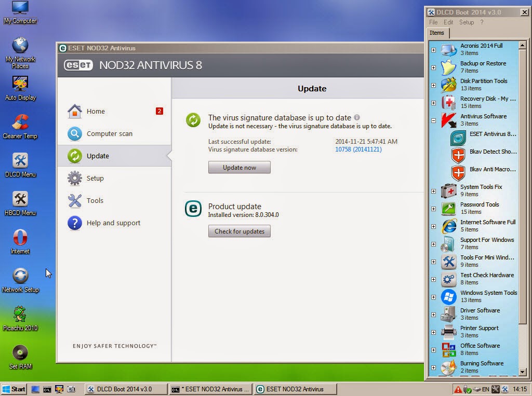Open the Edit menu in DLCD Boot
This screenshot has height=396, width=532.
click(x=448, y=22)
